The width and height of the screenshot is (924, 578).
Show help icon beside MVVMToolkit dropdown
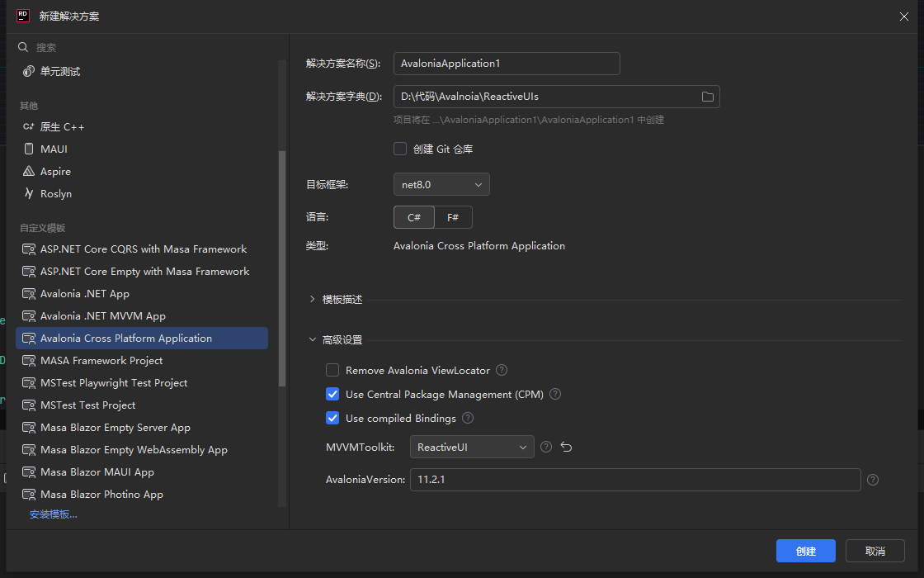click(546, 447)
